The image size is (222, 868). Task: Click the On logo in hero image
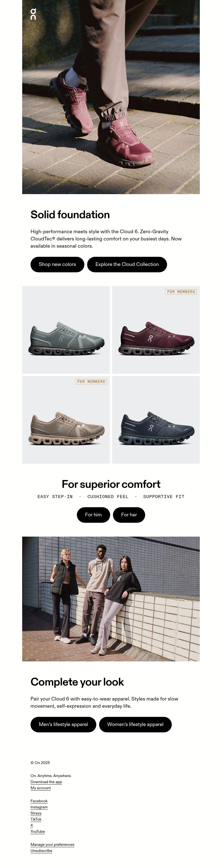click(x=33, y=14)
